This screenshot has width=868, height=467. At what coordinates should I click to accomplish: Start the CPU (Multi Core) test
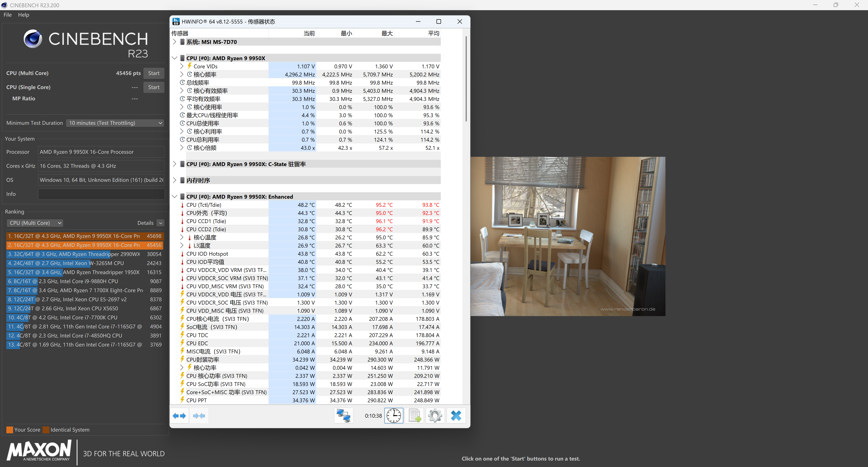[x=154, y=73]
